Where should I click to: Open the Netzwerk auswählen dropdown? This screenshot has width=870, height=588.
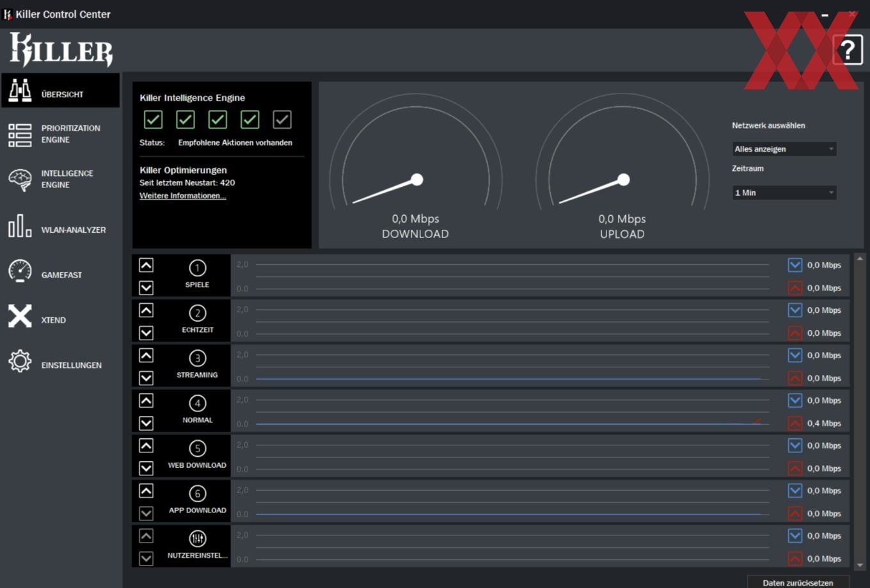[x=784, y=149]
